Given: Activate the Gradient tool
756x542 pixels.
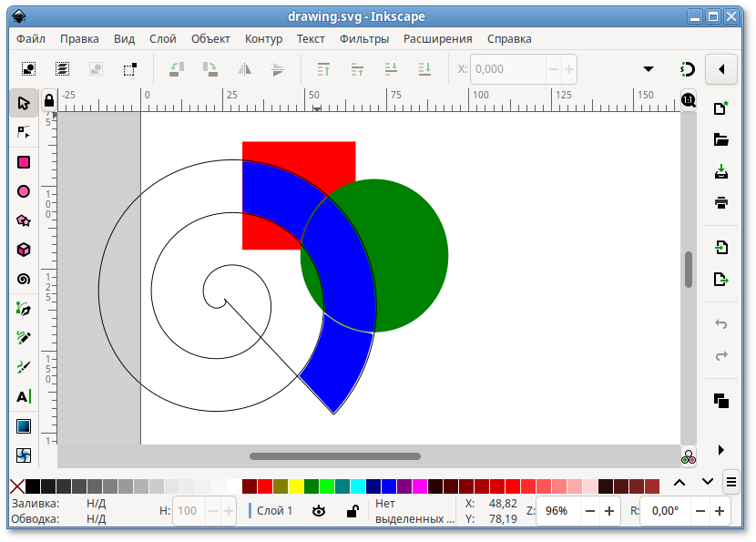Looking at the screenshot, I should (23, 425).
